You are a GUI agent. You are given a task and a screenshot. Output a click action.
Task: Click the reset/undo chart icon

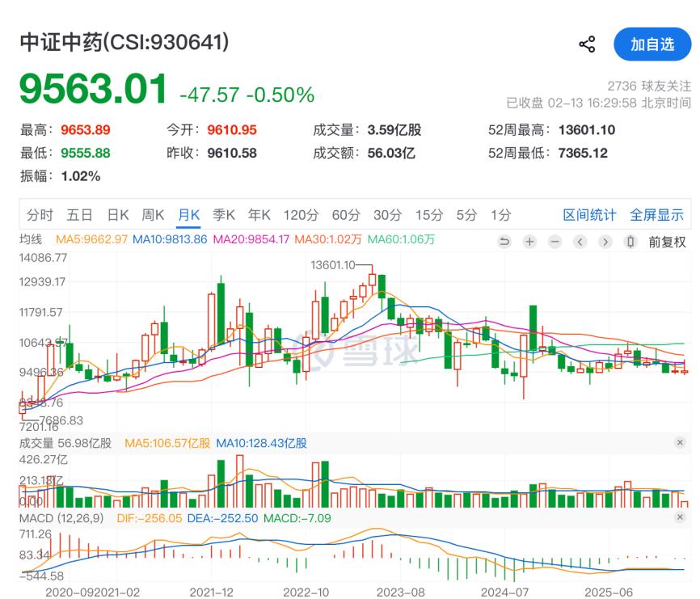click(504, 242)
